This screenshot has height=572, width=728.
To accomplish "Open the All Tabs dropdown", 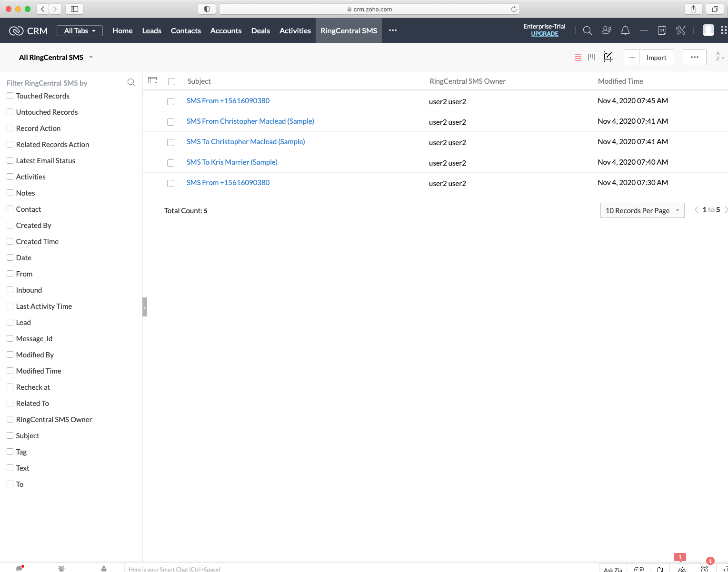I will [80, 30].
